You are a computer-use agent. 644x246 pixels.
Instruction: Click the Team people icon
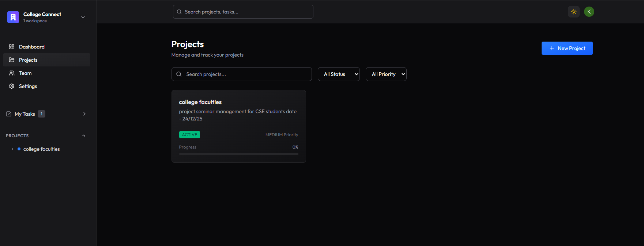click(12, 73)
